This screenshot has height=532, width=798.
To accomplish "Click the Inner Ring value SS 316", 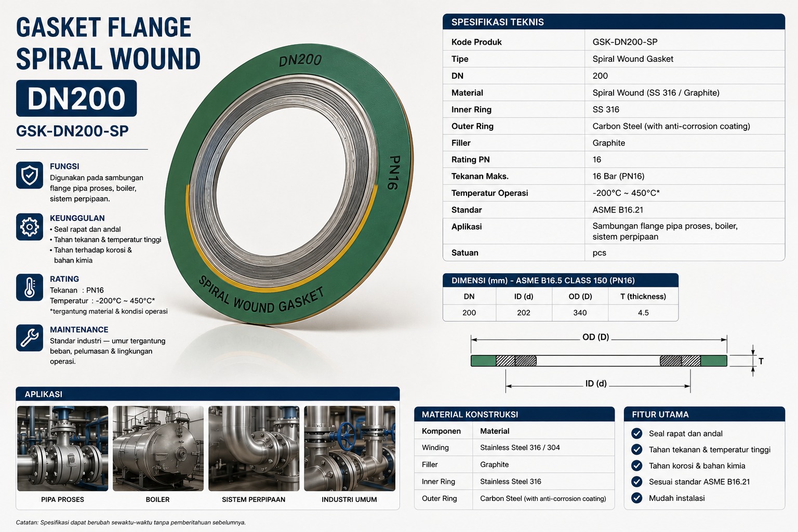I will click(x=606, y=110).
